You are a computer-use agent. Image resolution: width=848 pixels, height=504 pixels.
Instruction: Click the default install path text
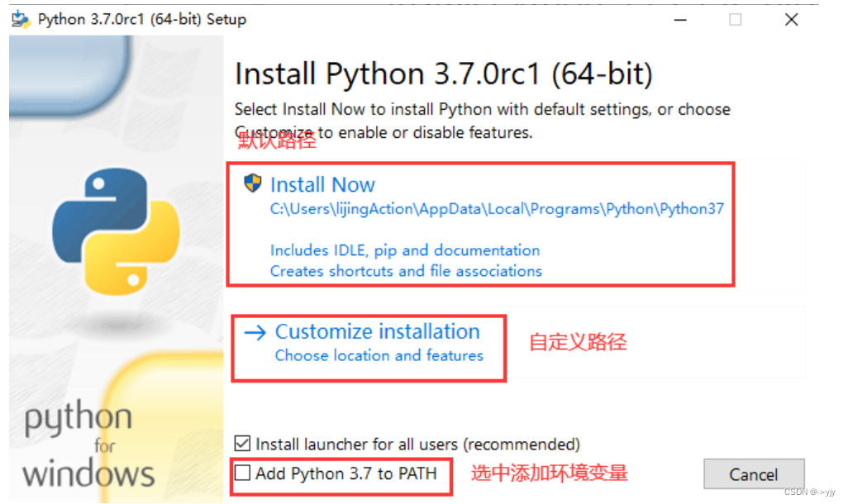[x=497, y=209]
